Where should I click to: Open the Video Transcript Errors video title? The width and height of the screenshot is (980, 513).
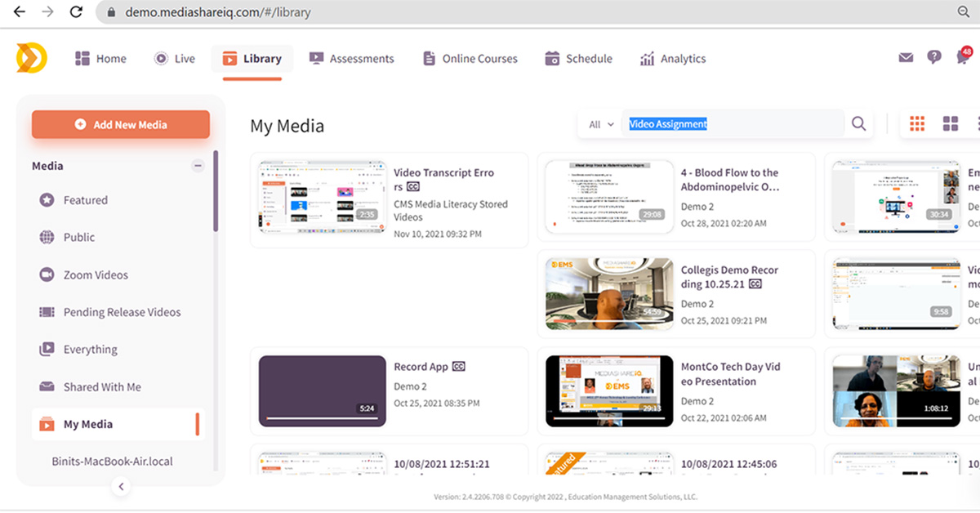pyautogui.click(x=443, y=179)
